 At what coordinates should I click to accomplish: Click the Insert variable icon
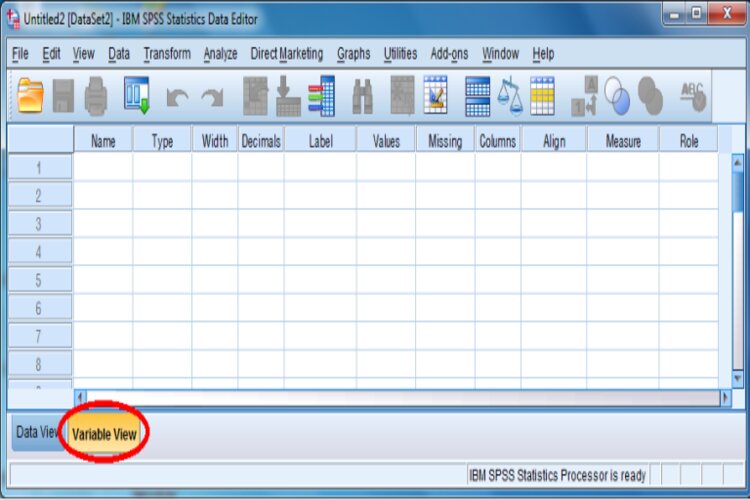coord(435,95)
